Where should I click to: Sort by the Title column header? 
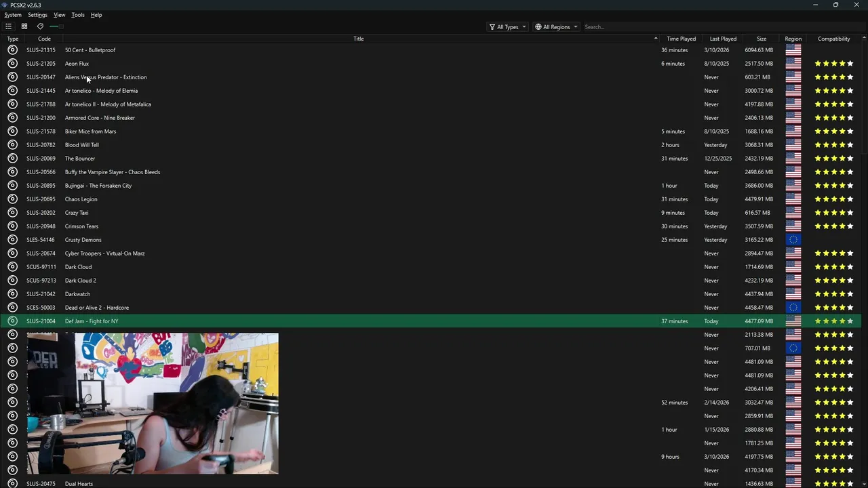[359, 39]
